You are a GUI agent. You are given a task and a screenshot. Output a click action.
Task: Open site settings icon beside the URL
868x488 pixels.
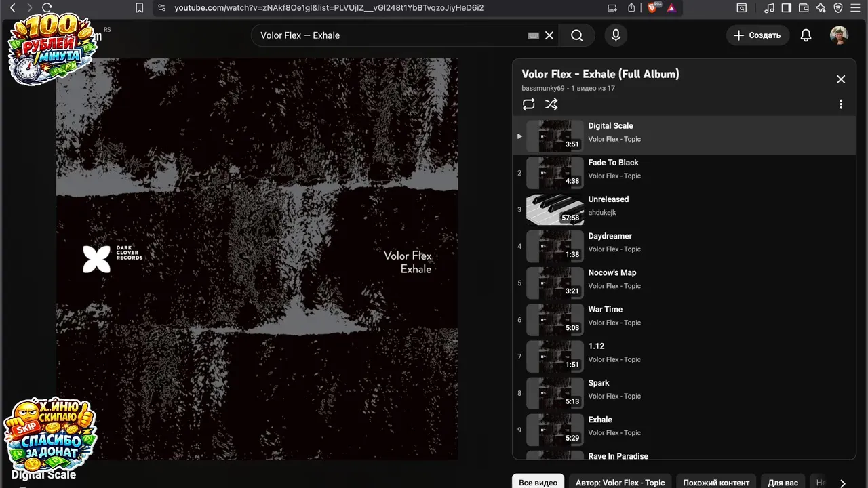point(161,8)
